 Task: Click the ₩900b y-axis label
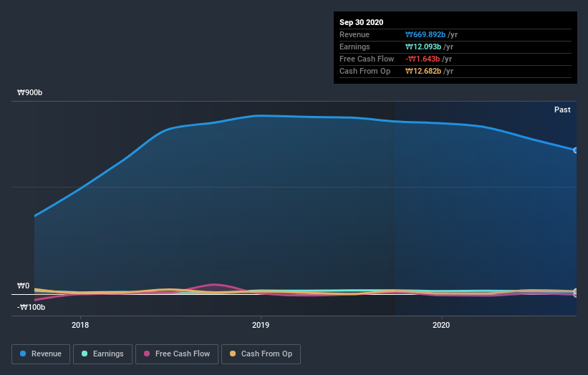[x=29, y=92]
